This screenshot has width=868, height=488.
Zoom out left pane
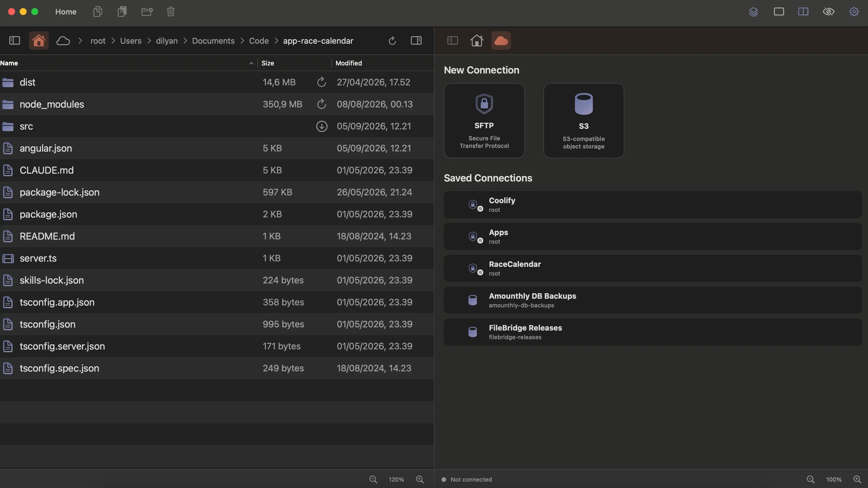(373, 479)
